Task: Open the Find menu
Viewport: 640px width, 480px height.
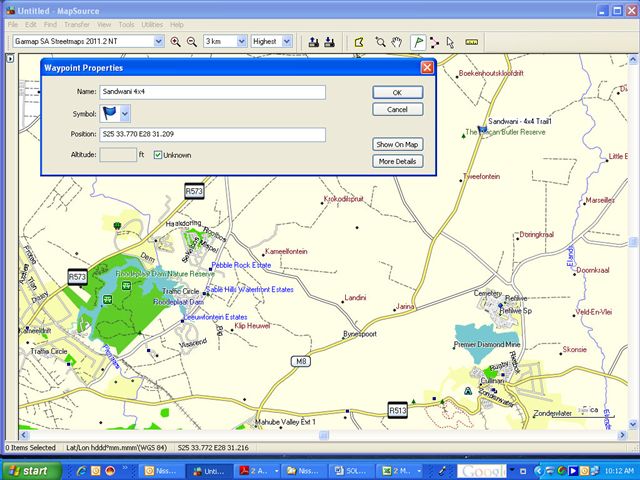Action: [51, 24]
